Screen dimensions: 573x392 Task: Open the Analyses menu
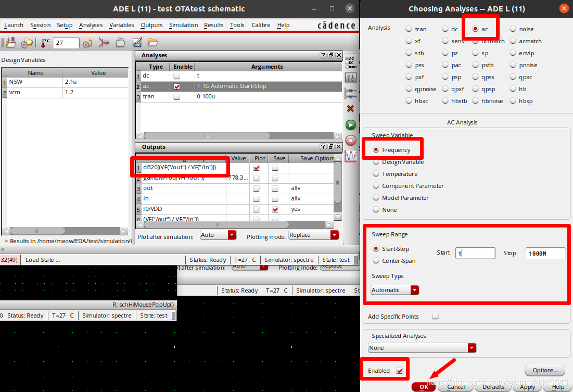coord(91,25)
